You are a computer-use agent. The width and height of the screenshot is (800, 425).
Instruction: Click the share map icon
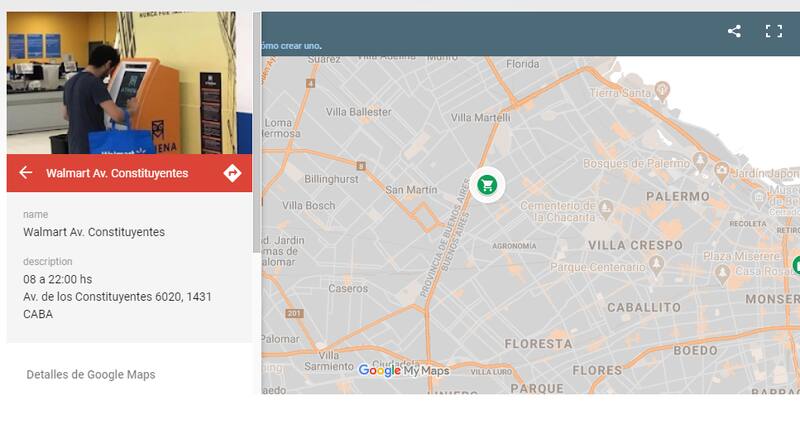[x=734, y=31]
